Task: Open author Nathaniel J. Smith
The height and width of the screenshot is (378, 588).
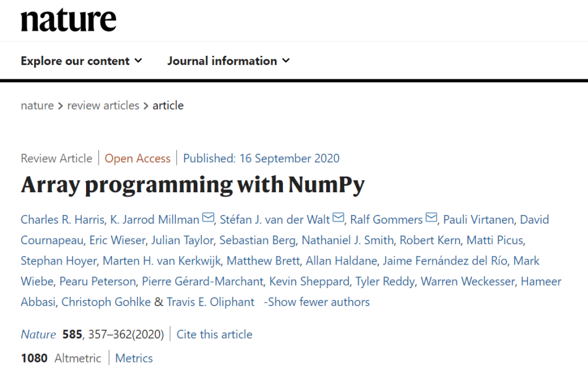Action: [348, 240]
